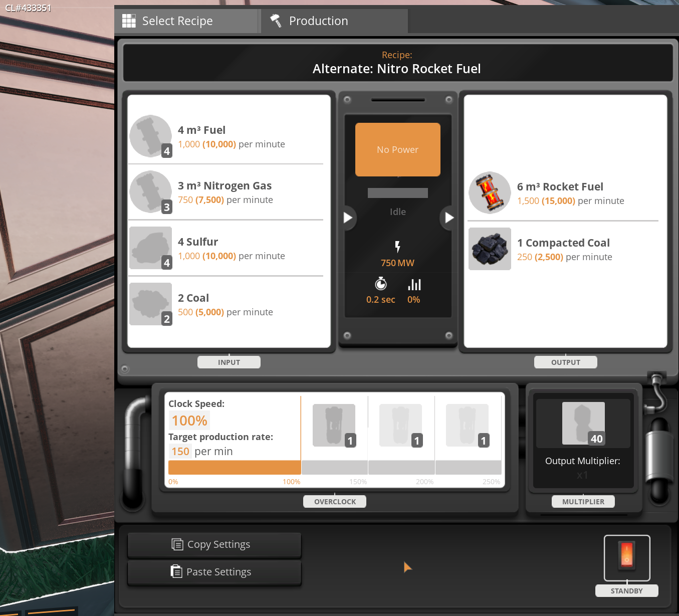Click the cycle time stopwatch icon
The image size is (679, 616).
click(x=381, y=284)
